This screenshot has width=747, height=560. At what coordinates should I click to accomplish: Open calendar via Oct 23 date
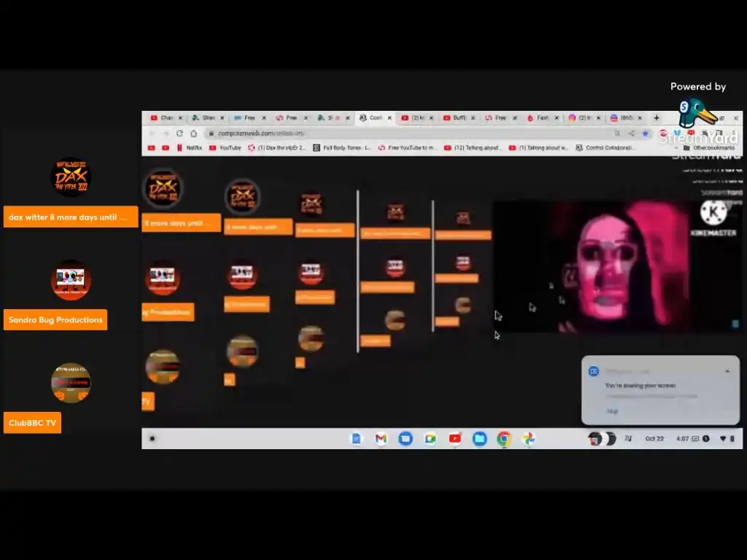(x=654, y=438)
